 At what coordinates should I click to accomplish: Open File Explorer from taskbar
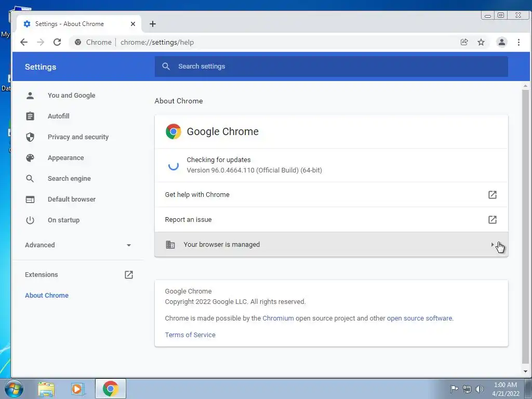[46, 389]
